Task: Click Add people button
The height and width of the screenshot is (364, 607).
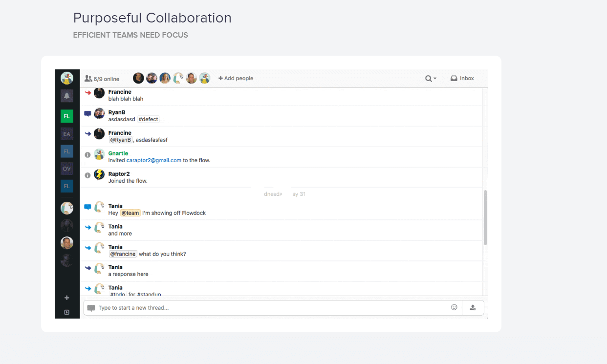Action: coord(236,78)
